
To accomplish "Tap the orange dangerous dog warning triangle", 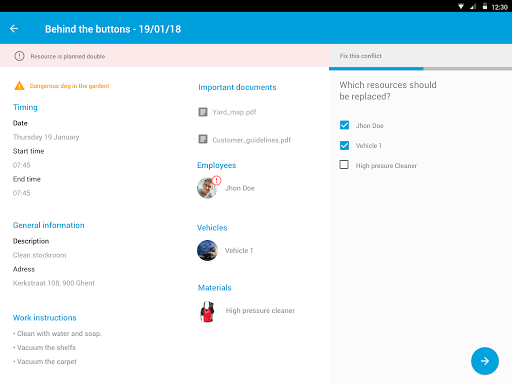I will point(19,86).
